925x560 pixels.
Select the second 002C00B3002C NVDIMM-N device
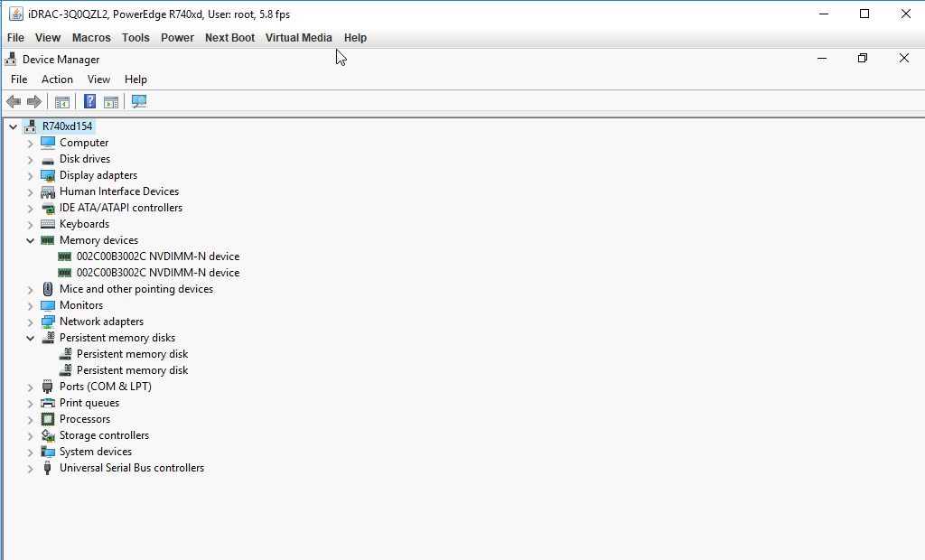point(158,273)
